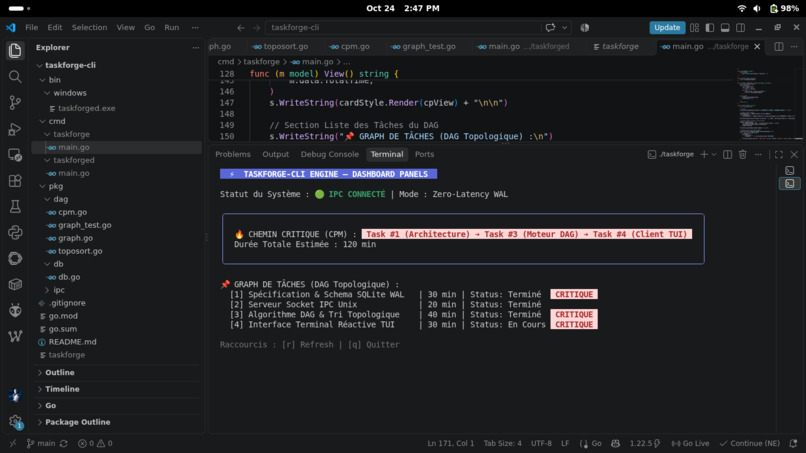This screenshot has width=806, height=453.
Task: Click Go Live in status bar
Action: 690,443
